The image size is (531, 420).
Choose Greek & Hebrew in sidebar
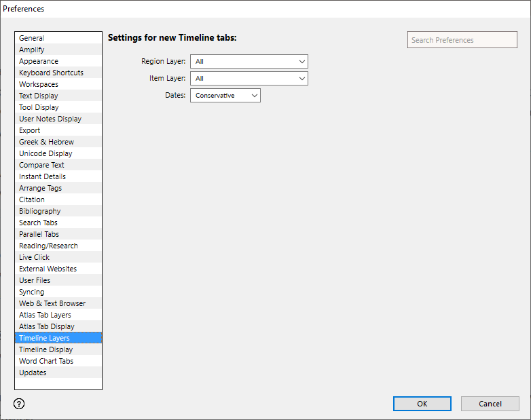point(46,142)
